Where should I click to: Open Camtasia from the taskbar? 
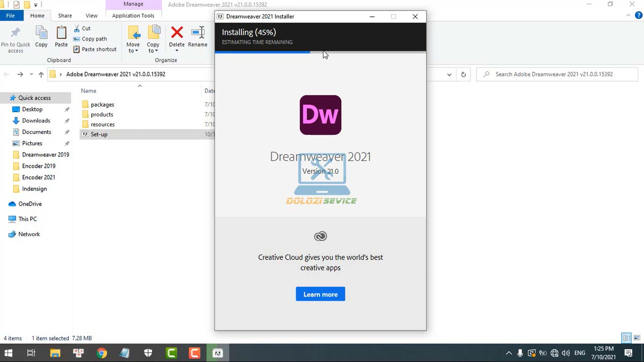171,353
